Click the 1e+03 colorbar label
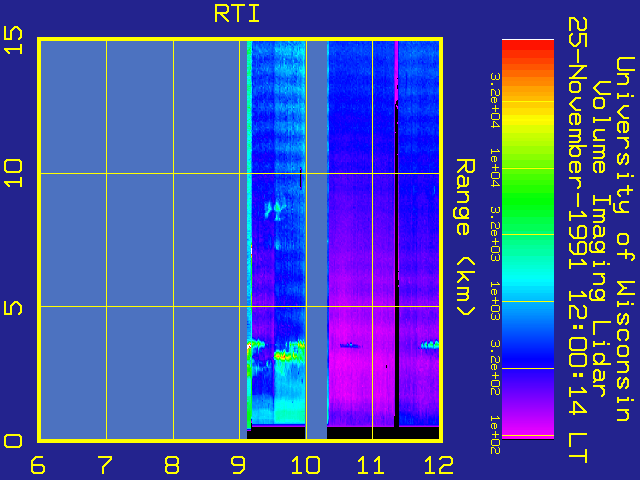The image size is (640, 480). point(495,301)
